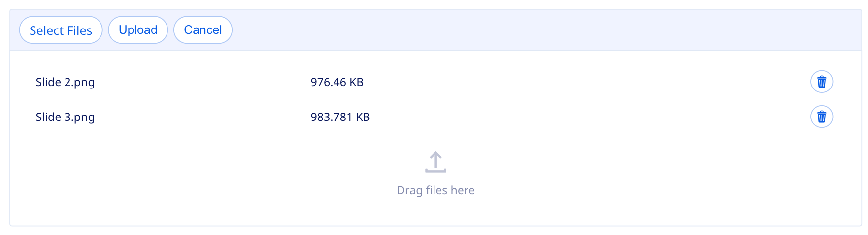
Task: Click the "Drag files here" label
Action: click(x=435, y=190)
